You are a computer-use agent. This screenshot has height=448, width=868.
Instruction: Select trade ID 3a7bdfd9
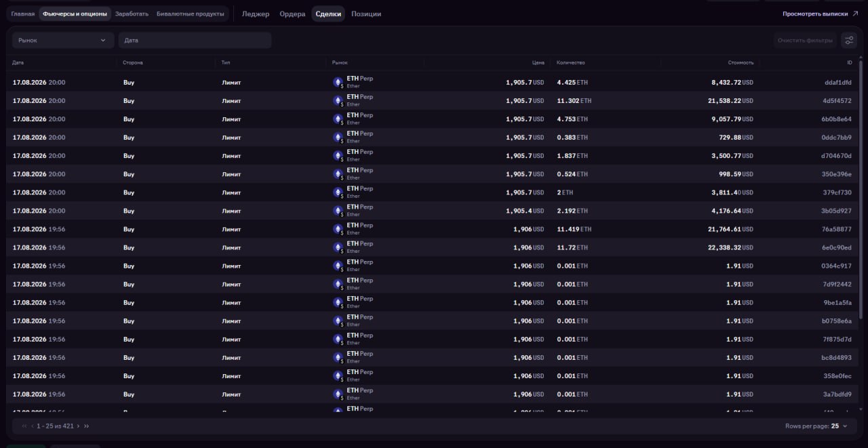click(837, 394)
